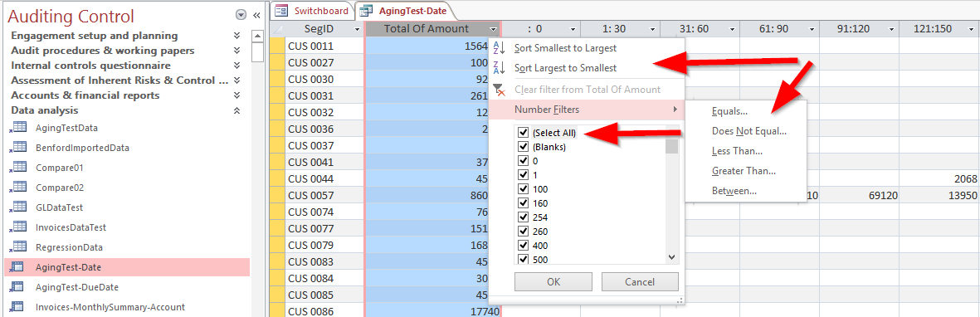Image resolution: width=980 pixels, height=317 pixels.
Task: Open BenfordImportedData table icon
Action: click(17, 148)
